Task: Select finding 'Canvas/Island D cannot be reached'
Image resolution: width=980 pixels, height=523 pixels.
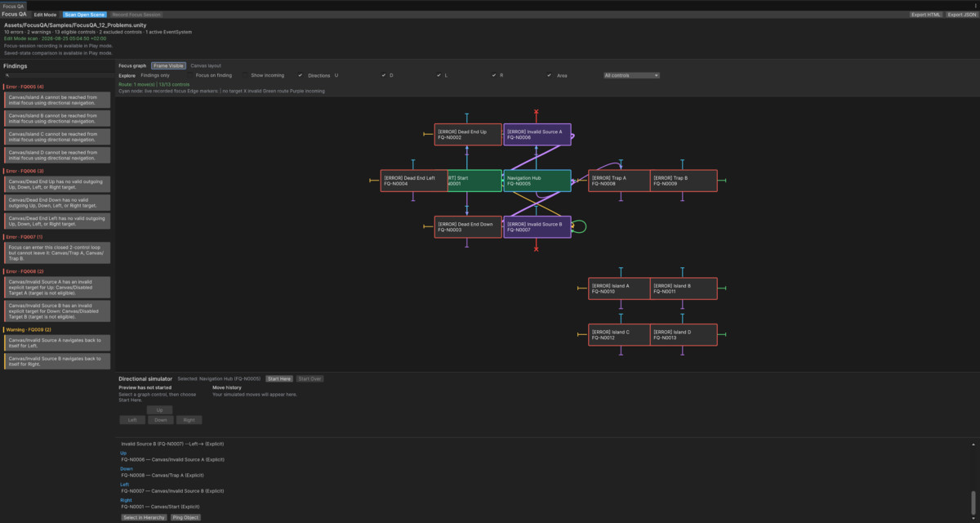Action: 57,154
